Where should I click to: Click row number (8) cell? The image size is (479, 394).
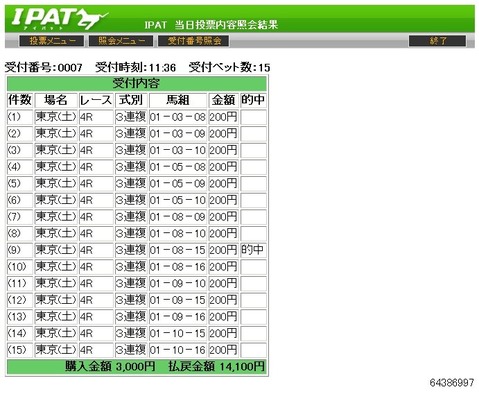click(20, 234)
